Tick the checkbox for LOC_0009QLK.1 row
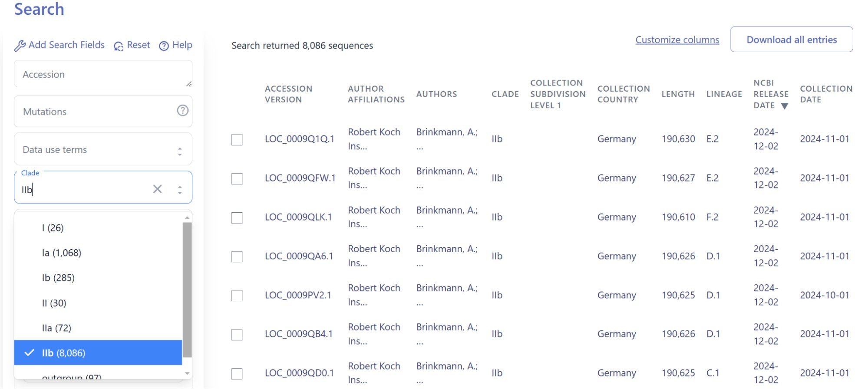The image size is (868, 389). (x=237, y=218)
